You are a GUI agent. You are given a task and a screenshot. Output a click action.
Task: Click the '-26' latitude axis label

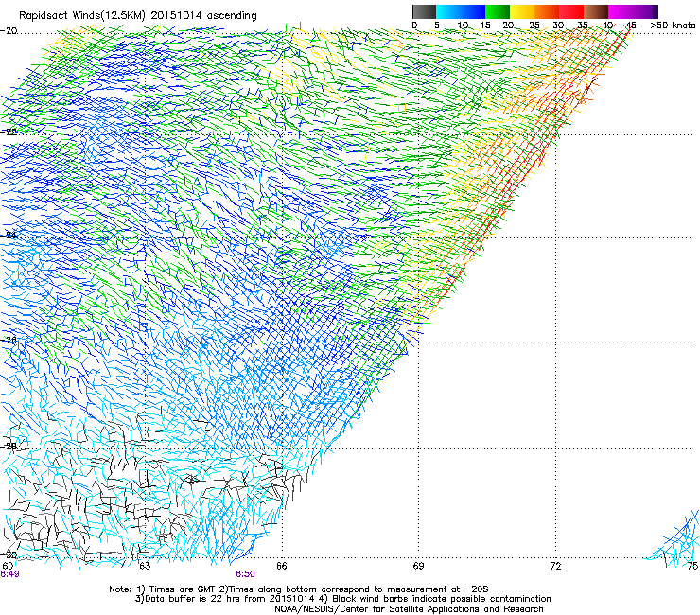pyautogui.click(x=9, y=340)
